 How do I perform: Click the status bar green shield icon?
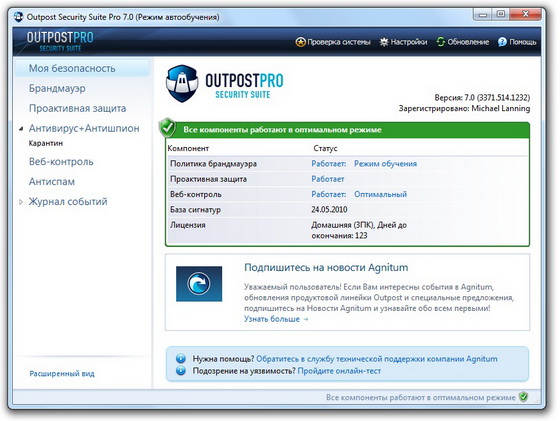(524, 397)
